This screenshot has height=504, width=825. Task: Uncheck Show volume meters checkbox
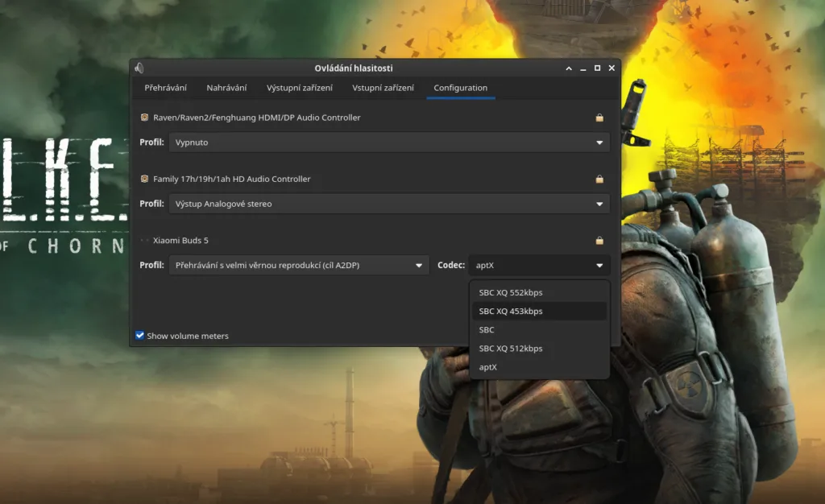coord(140,336)
